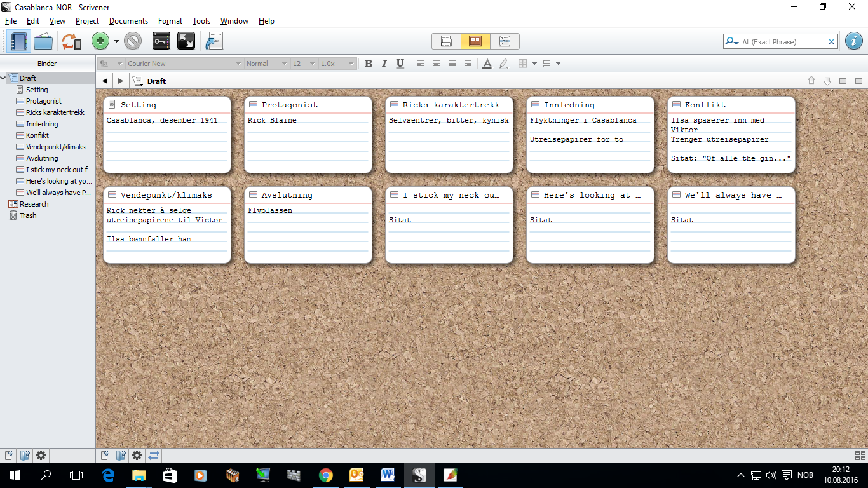
Task: Open the text color swatch
Action: [x=487, y=64]
